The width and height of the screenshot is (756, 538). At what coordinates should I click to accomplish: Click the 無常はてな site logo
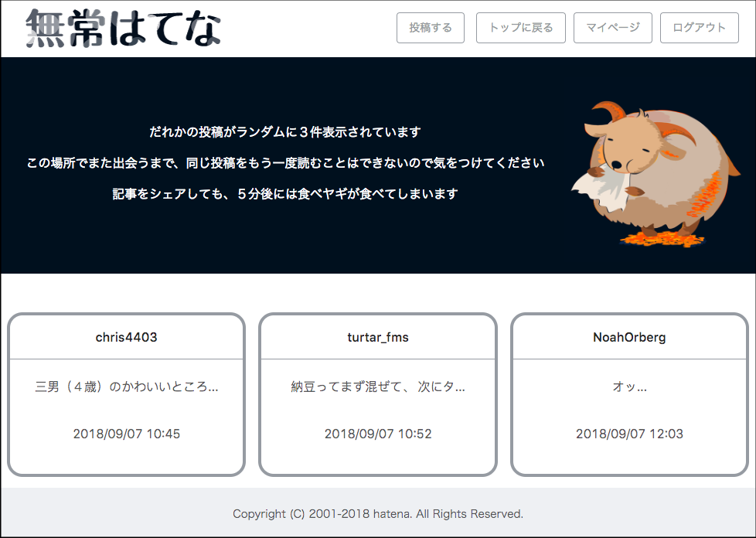[124, 28]
